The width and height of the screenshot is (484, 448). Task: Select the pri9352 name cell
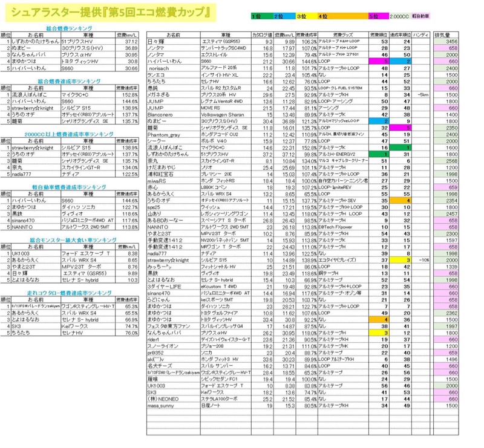coord(174,352)
